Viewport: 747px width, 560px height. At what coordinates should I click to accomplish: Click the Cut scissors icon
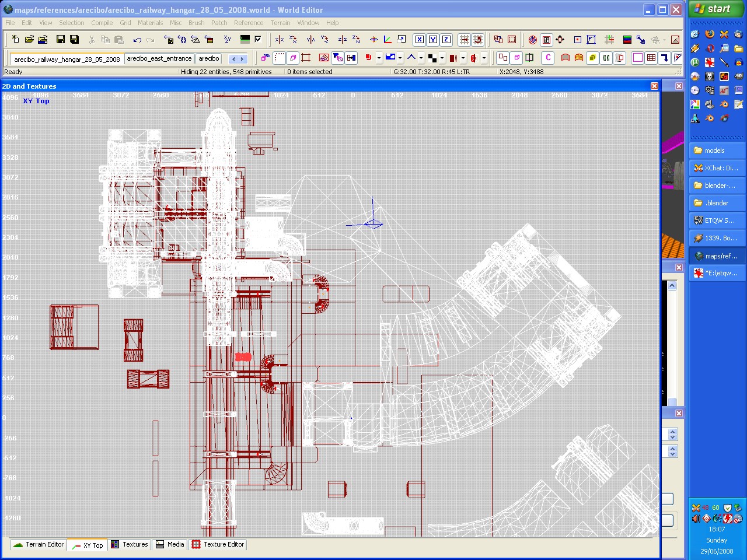click(92, 40)
